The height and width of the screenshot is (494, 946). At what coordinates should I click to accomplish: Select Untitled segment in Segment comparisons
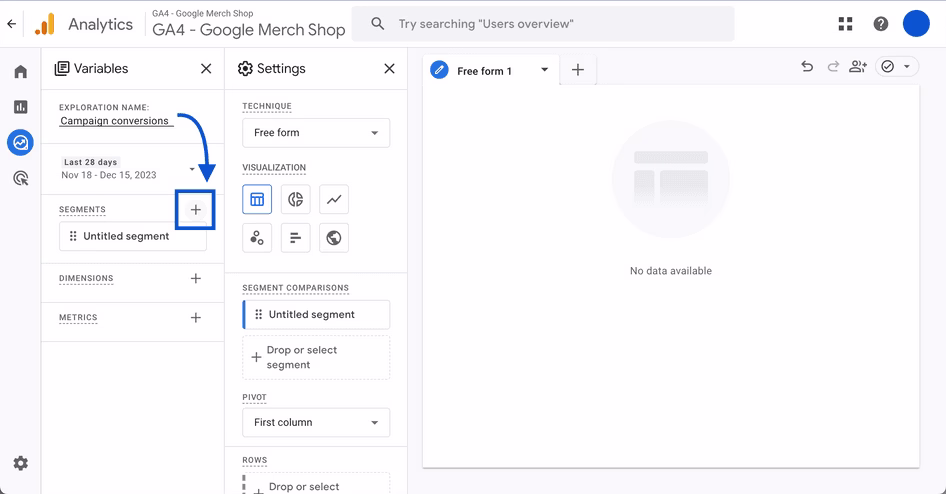pos(316,315)
